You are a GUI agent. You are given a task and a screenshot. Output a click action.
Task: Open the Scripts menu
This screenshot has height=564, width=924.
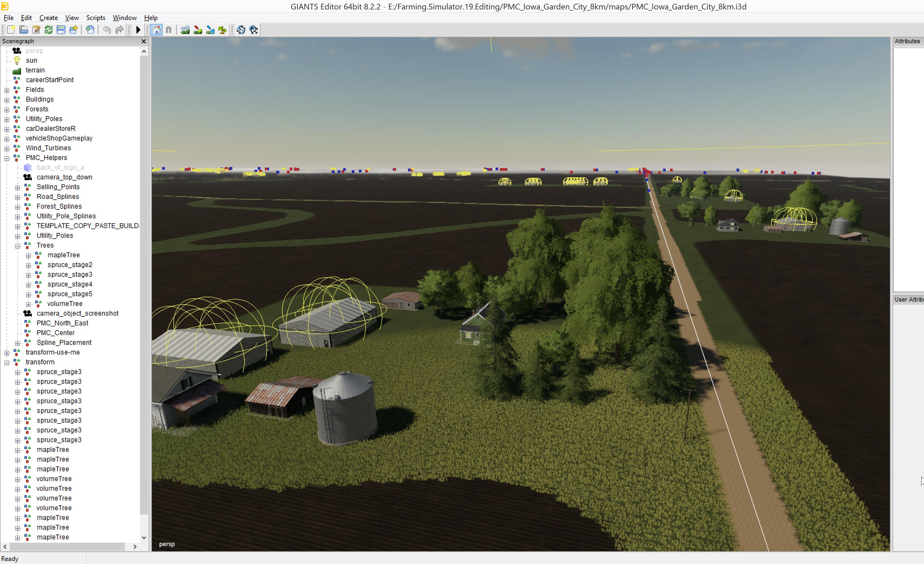96,18
